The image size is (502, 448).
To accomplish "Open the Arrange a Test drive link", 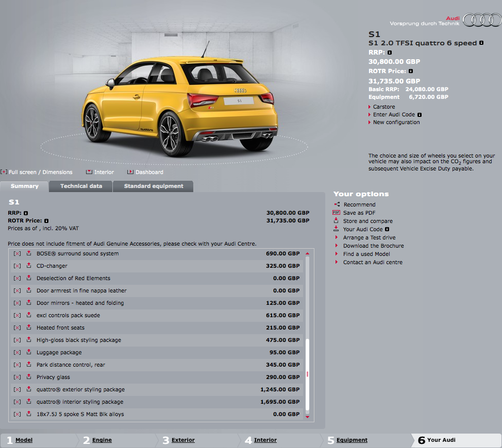I will [x=369, y=237].
